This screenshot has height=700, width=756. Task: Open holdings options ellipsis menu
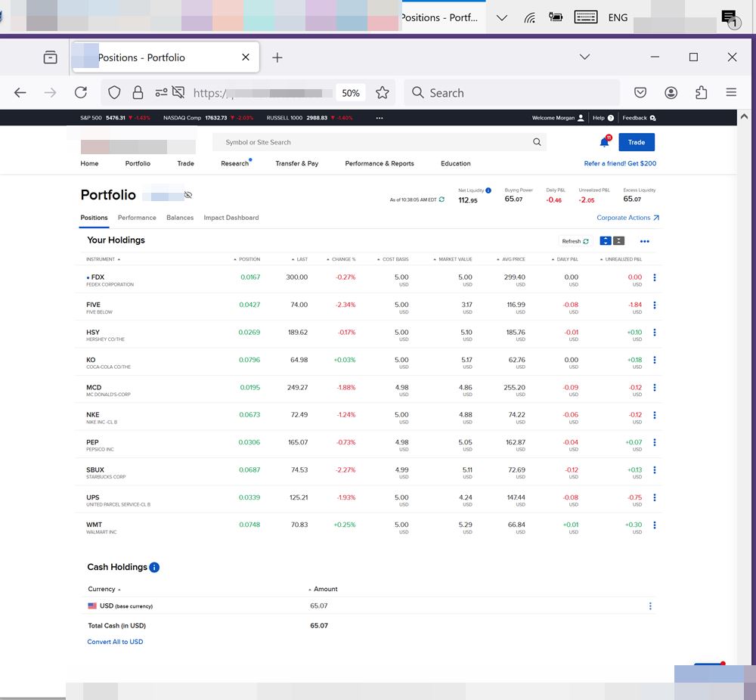coord(645,242)
